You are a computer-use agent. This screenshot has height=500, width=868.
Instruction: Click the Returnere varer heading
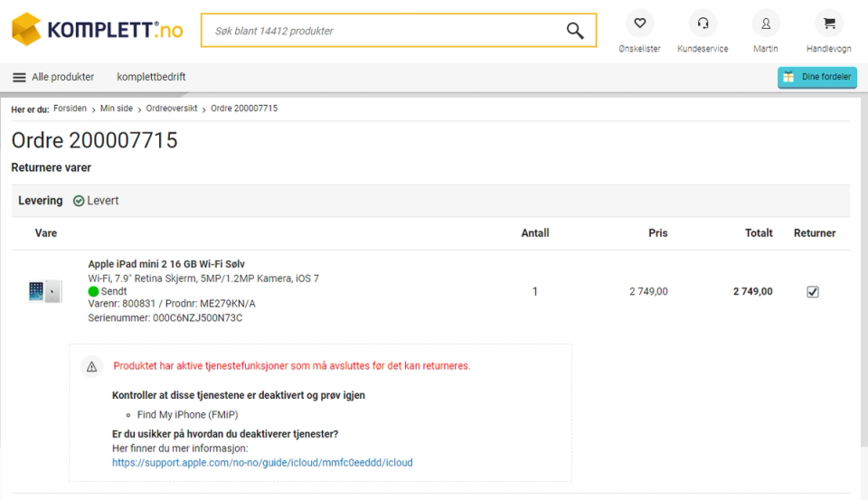pyautogui.click(x=51, y=167)
